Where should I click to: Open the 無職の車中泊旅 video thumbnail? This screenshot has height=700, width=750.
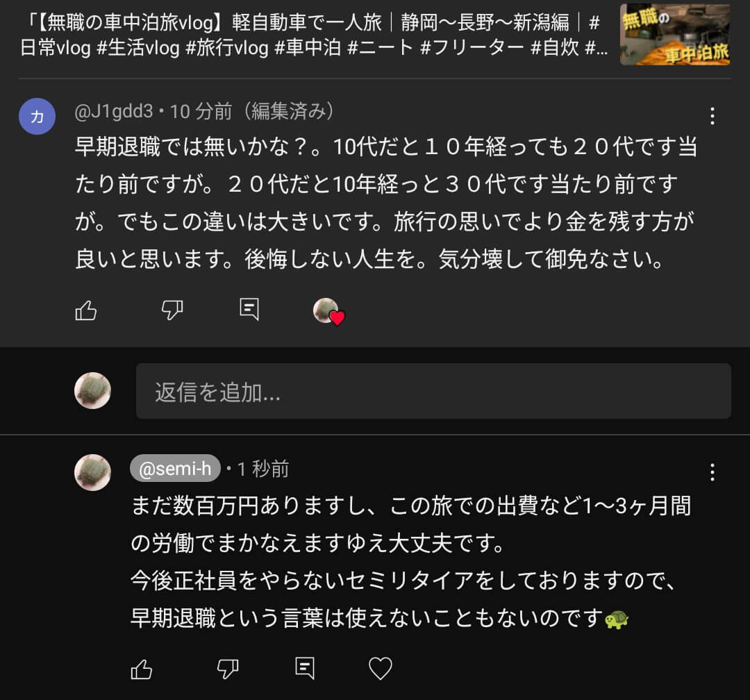675,35
